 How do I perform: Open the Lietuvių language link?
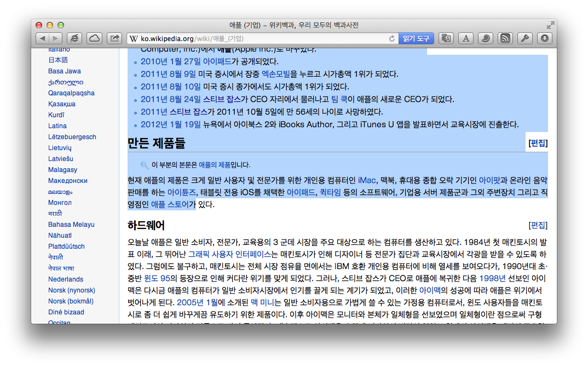(x=60, y=148)
